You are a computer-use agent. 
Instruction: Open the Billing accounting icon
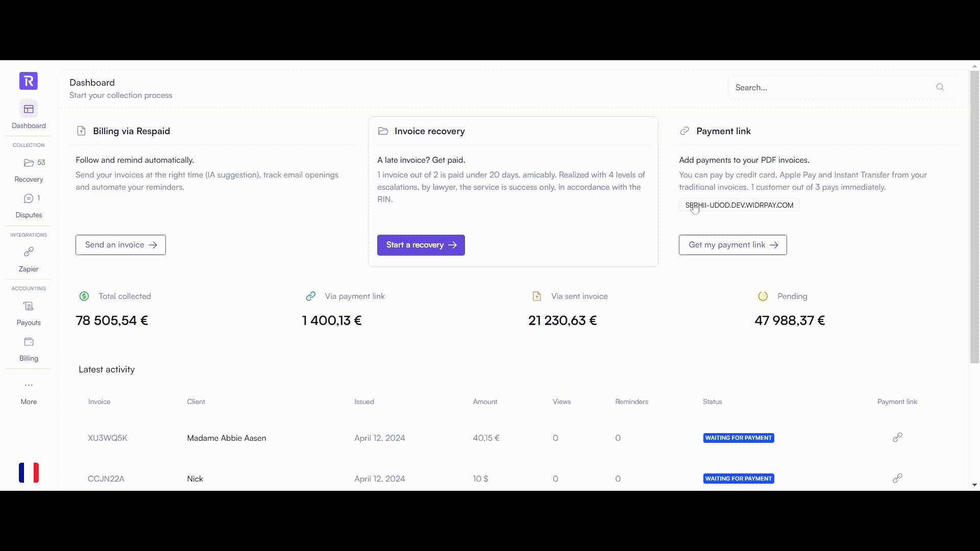coord(28,342)
